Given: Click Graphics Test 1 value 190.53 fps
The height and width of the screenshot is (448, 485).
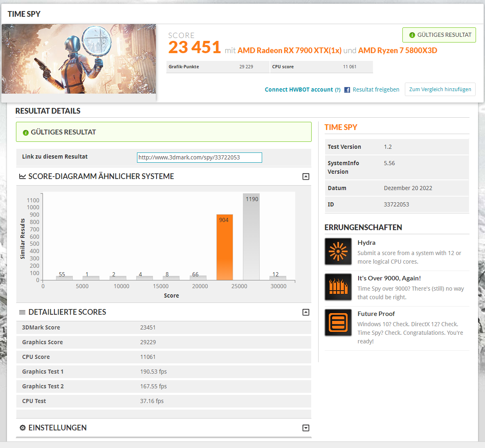Looking at the screenshot, I should tap(153, 372).
